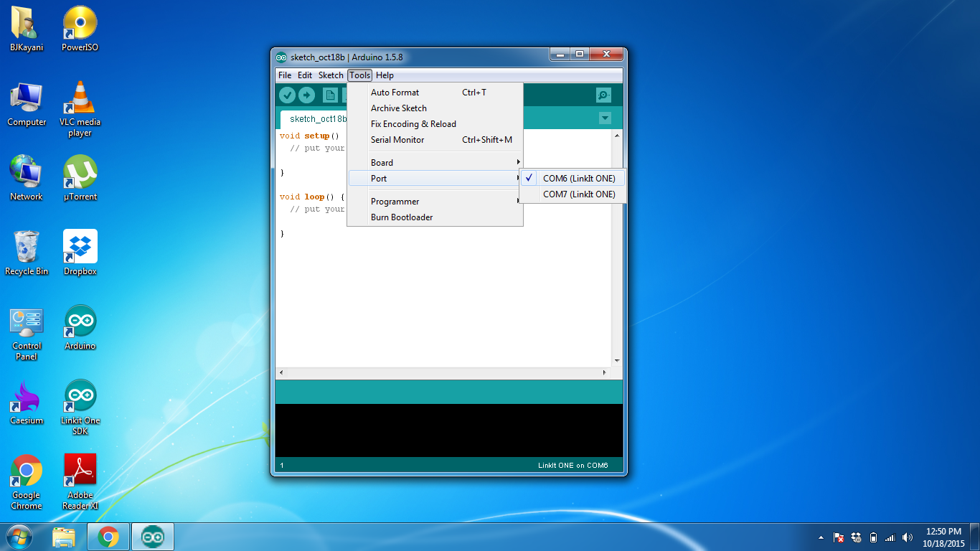Open File Explorer from taskbar

tap(64, 537)
